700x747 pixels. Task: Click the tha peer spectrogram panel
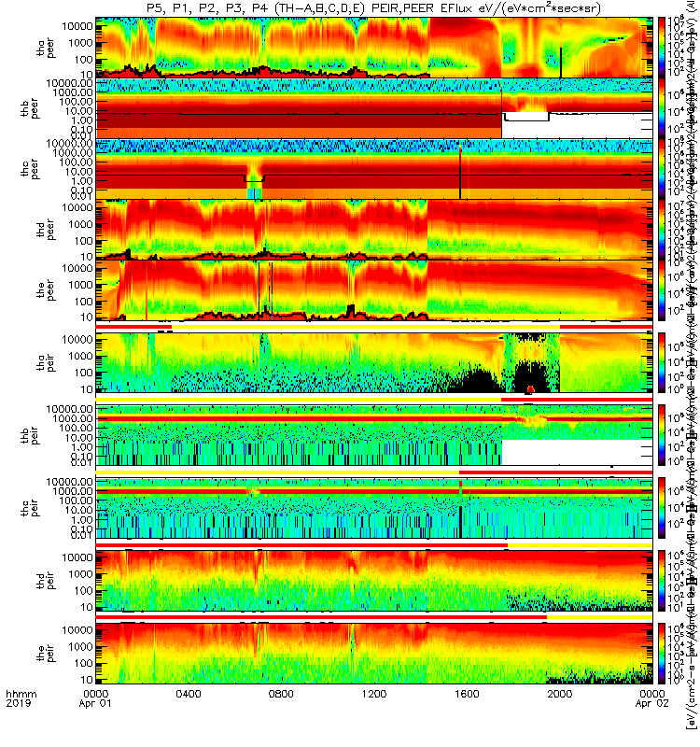(374, 48)
